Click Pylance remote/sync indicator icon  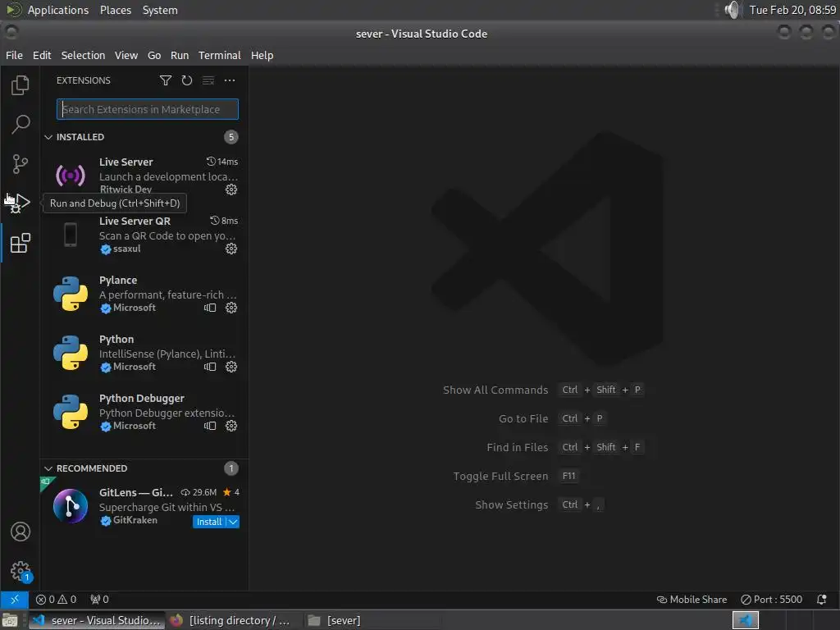(x=210, y=308)
